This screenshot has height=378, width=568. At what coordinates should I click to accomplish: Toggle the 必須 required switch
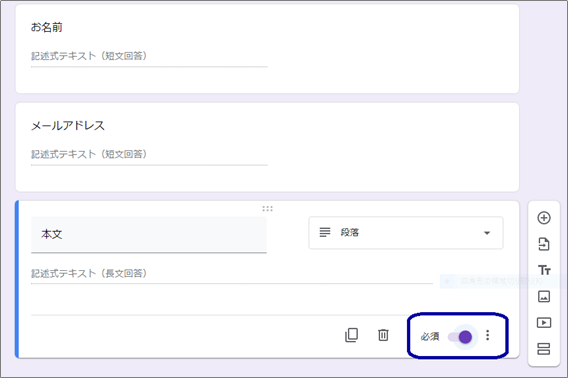click(x=460, y=337)
